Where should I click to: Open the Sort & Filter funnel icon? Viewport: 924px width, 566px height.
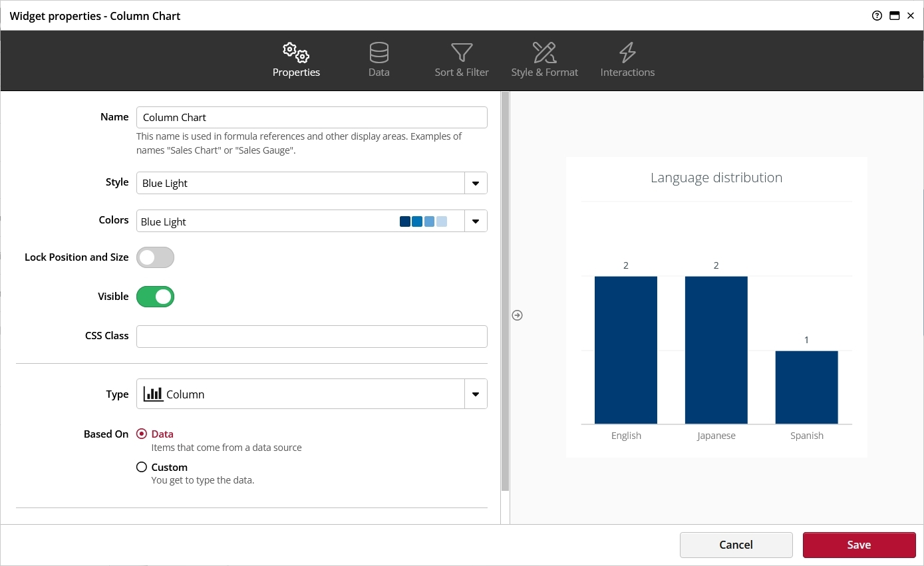[x=462, y=53]
